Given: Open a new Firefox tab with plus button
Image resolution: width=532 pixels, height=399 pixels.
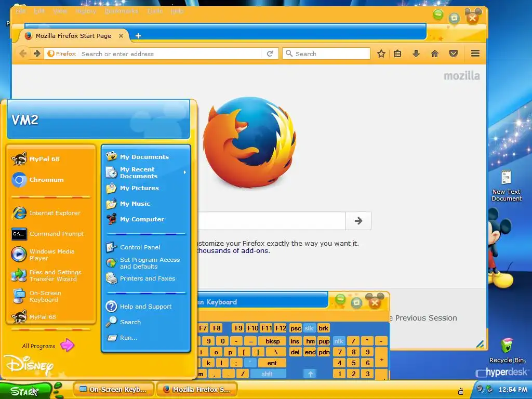Looking at the screenshot, I should point(138,36).
